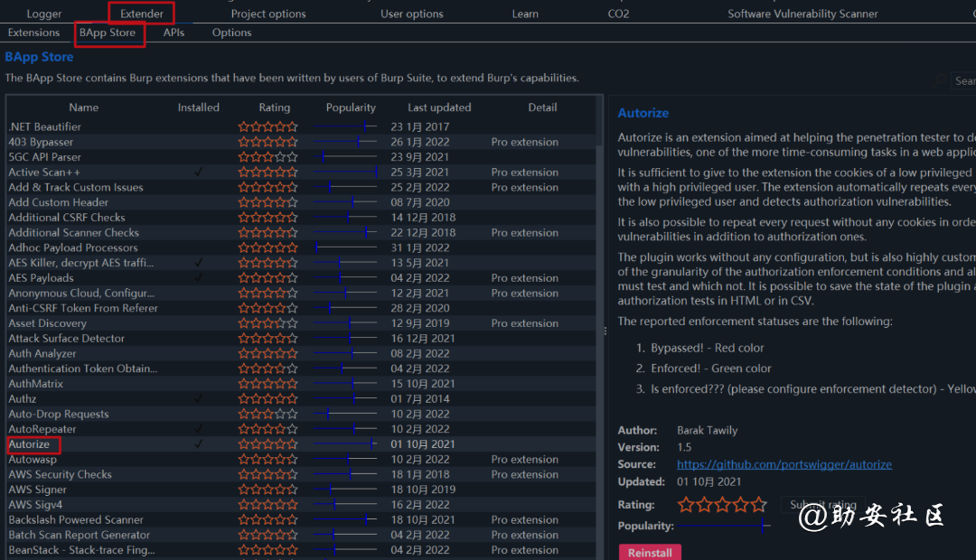Click installed checkmark in AES Payloads row
Screen dimensions: 976x560
(x=198, y=277)
